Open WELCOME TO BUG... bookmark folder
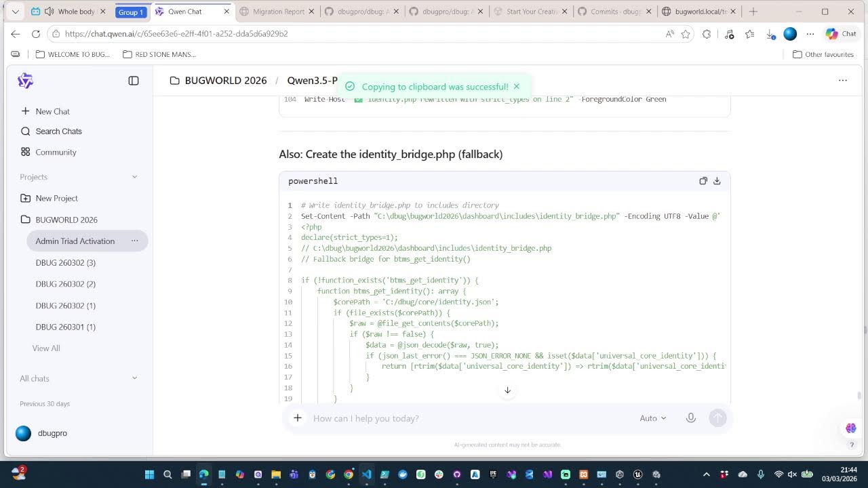Screen dimensions: 868x488 pos(73,54)
